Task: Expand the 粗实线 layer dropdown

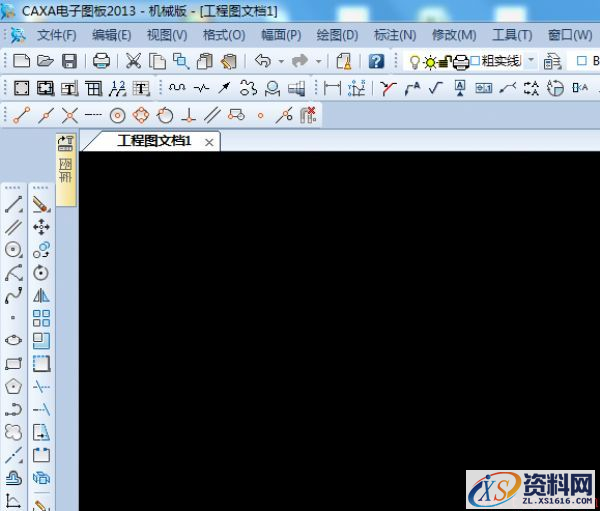Action: pos(531,60)
